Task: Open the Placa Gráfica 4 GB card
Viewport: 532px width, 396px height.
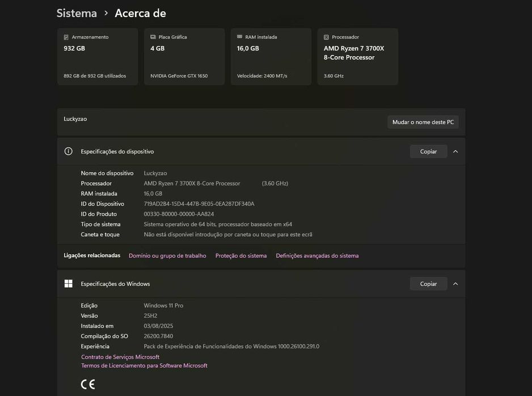Action: click(184, 57)
